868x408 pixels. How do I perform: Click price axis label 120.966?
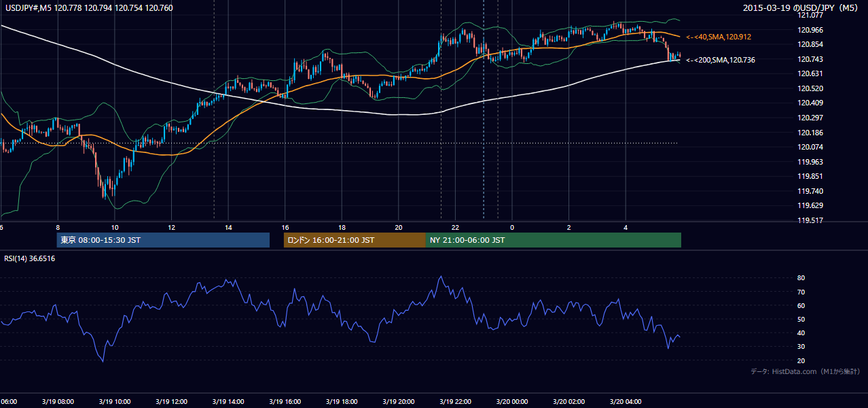810,30
